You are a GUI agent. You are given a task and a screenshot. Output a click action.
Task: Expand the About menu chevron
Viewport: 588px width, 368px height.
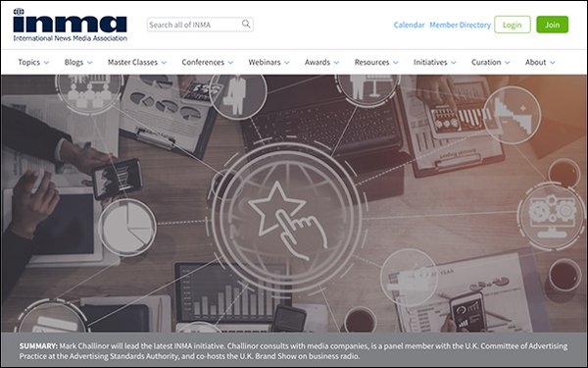click(553, 63)
